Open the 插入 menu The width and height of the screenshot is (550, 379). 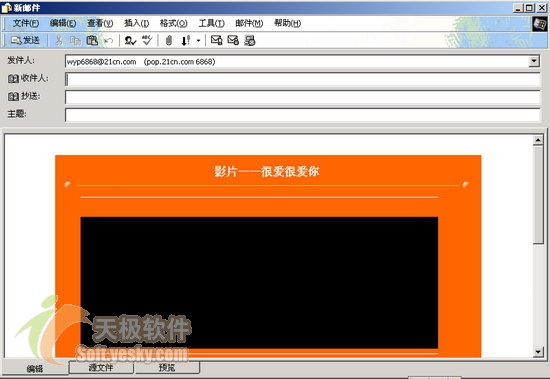[136, 23]
